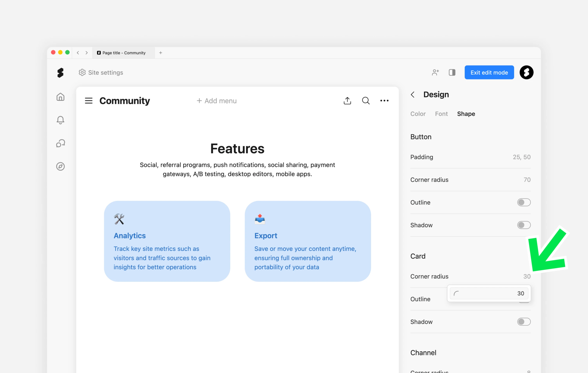The height and width of the screenshot is (373, 588).
Task: Turn on the Card Shadow toggle
Action: click(x=524, y=322)
